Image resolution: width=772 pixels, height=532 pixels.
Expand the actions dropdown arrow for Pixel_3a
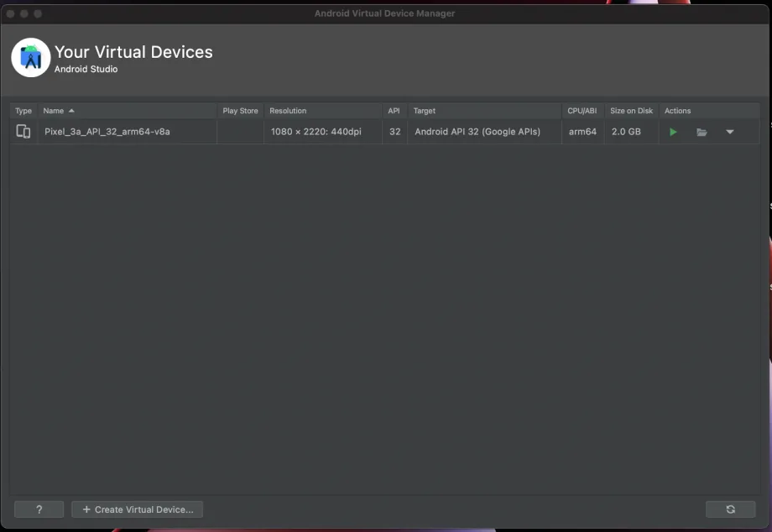tap(730, 132)
